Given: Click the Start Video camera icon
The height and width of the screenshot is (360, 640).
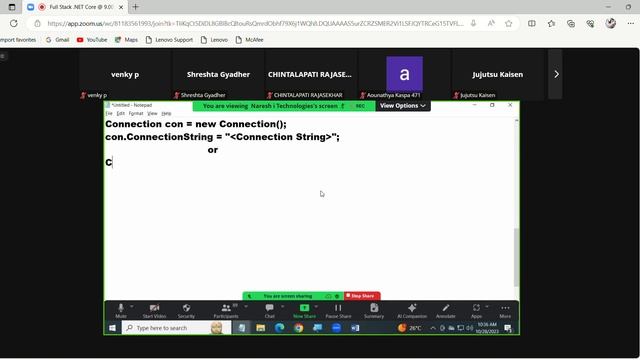Looking at the screenshot, I should point(154,308).
